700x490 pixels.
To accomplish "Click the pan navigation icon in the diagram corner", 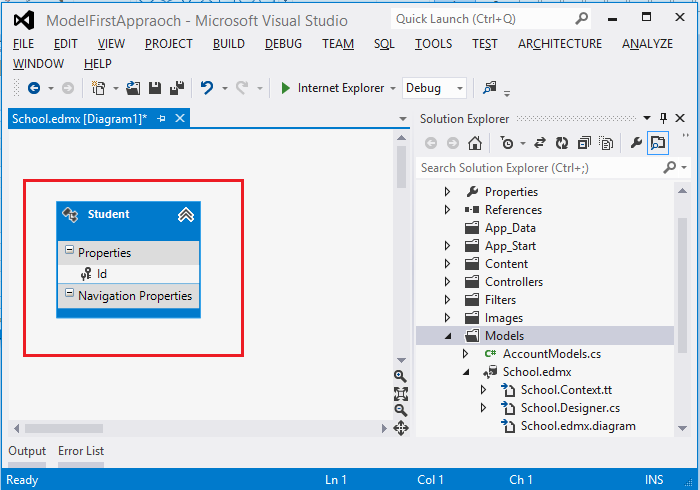I will tap(400, 428).
